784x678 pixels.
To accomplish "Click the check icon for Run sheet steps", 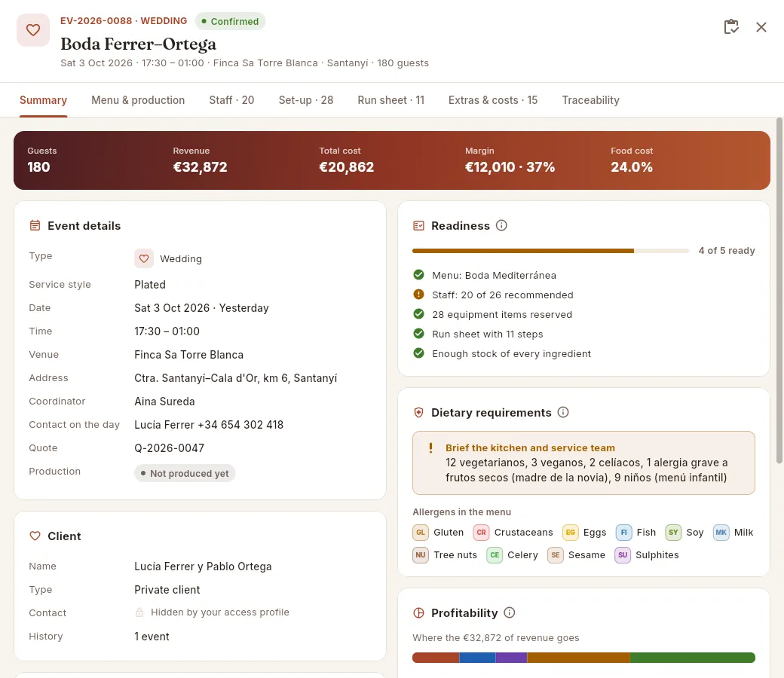I will [x=418, y=333].
